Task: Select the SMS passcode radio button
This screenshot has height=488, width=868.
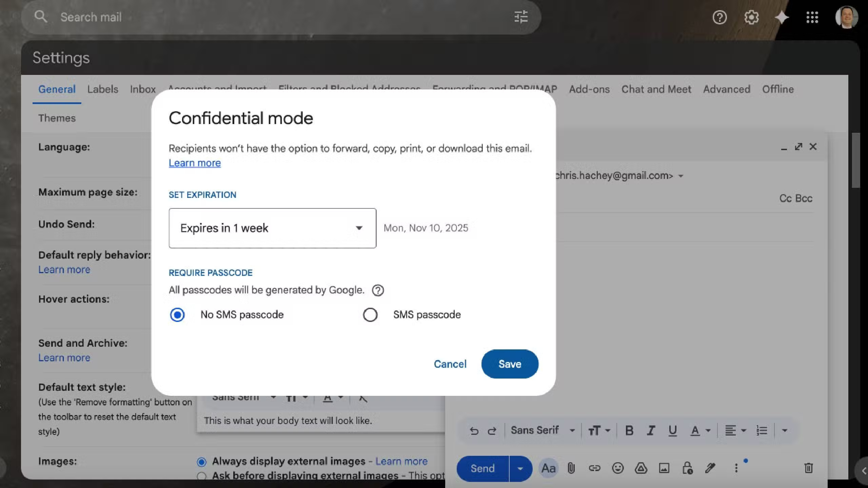Action: point(370,315)
